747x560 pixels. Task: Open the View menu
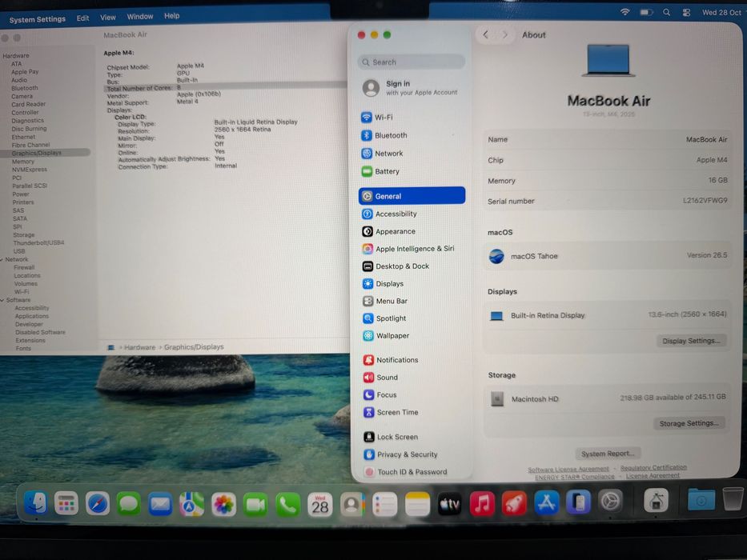coord(107,17)
